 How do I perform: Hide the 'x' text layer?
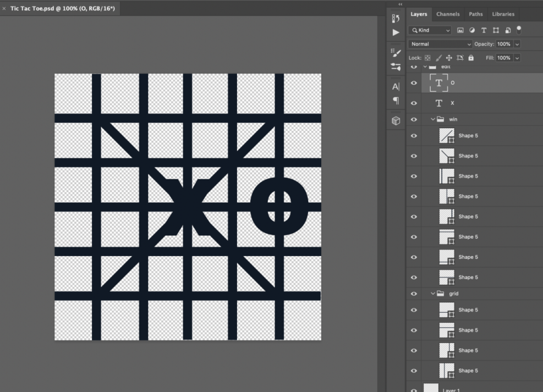414,103
